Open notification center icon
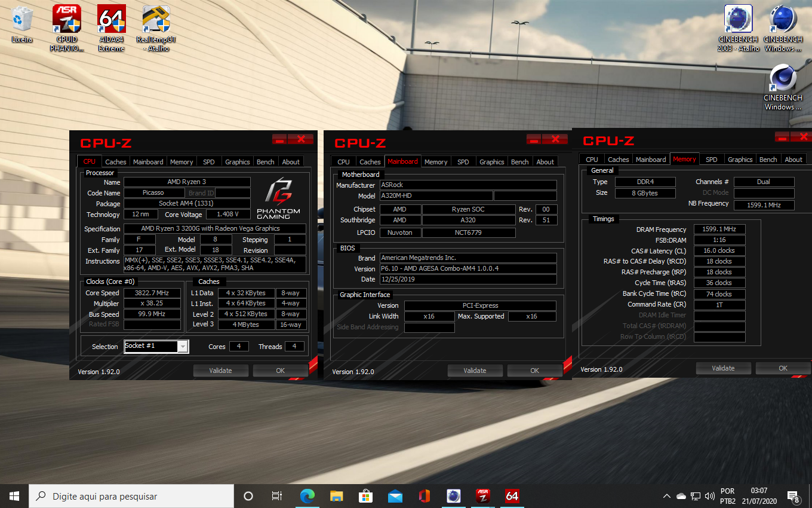Image resolution: width=812 pixels, height=508 pixels. 794,496
